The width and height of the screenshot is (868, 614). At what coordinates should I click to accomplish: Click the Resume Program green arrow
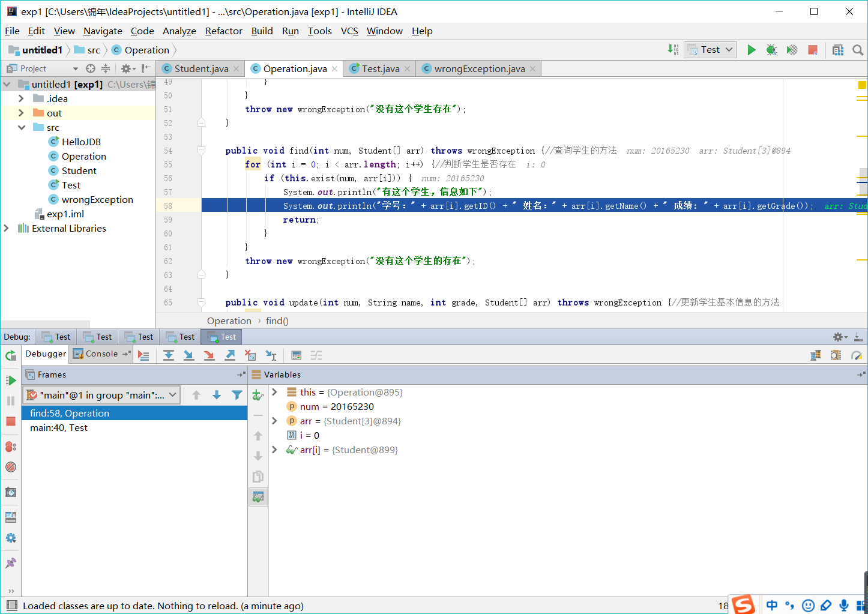point(11,381)
